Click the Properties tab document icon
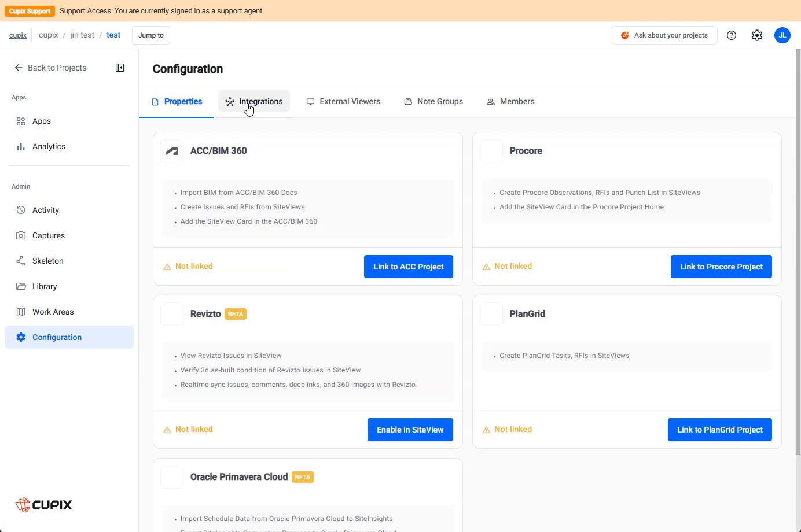The image size is (801, 532). [155, 102]
